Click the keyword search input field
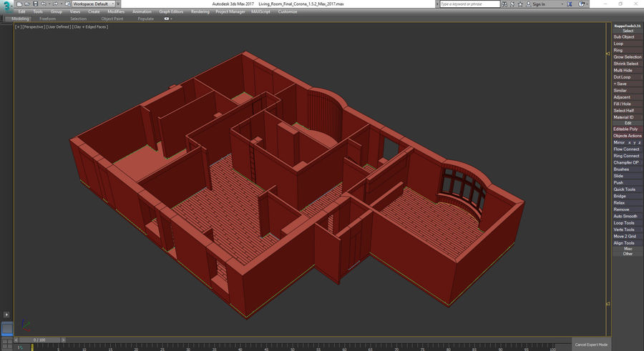The image size is (644, 351). point(469,4)
